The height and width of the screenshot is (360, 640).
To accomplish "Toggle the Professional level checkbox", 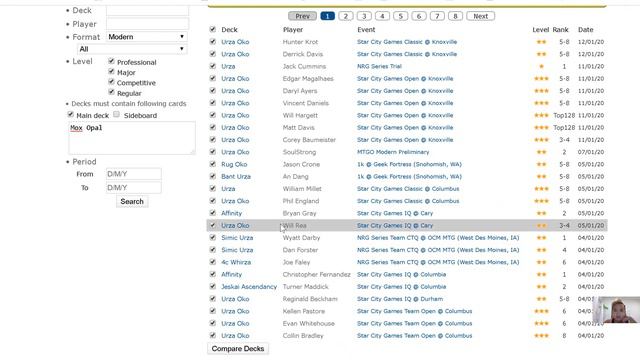I will (x=111, y=61).
